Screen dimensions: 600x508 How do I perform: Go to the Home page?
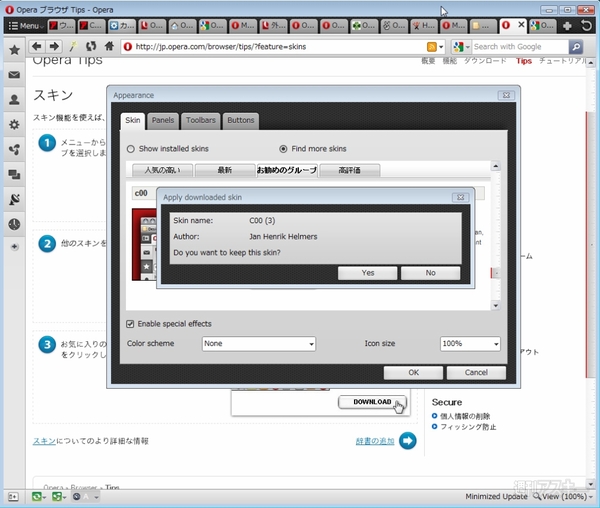click(109, 47)
